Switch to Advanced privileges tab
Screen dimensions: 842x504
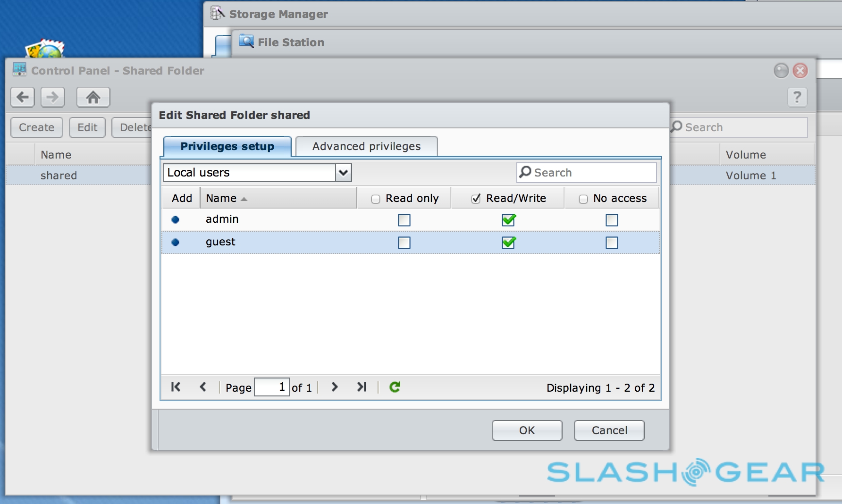pos(367,146)
